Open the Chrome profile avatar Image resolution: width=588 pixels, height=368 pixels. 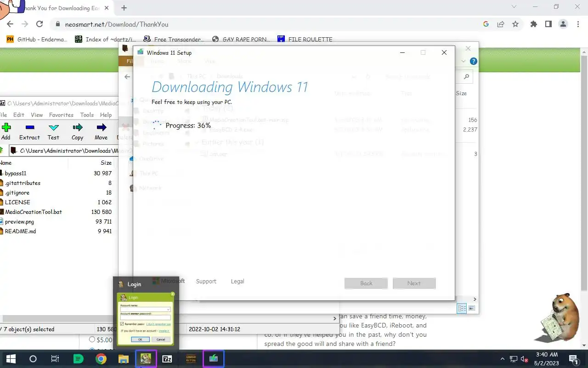click(x=563, y=24)
